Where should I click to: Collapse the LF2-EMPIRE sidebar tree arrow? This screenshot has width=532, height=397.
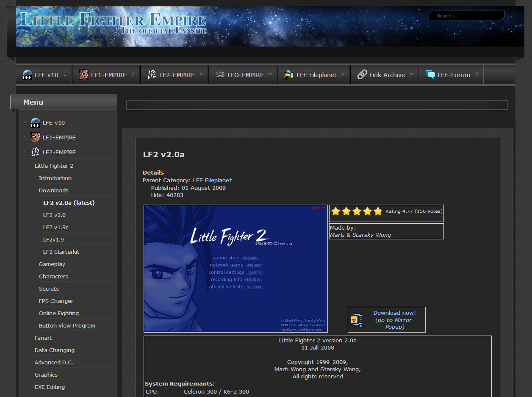coord(25,152)
